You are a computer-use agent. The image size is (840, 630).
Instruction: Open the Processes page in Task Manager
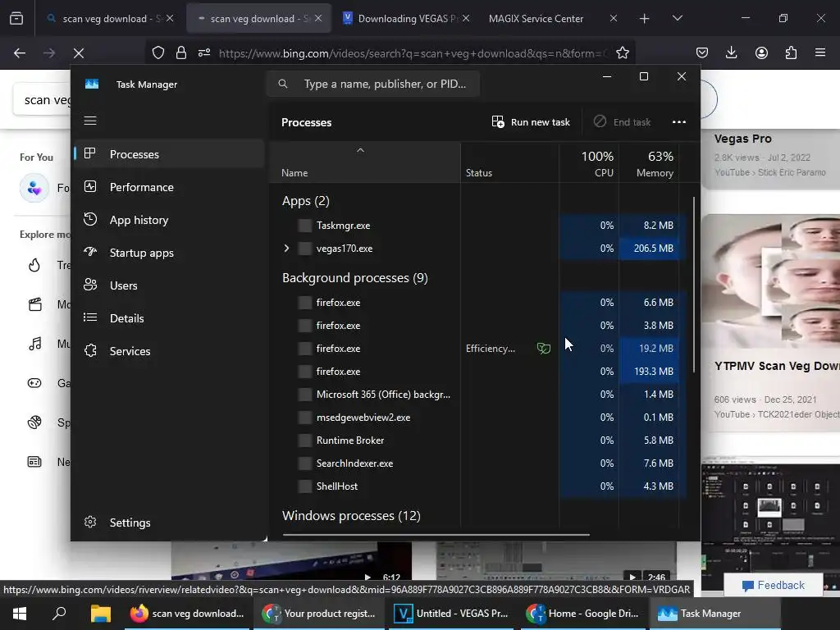169,154
